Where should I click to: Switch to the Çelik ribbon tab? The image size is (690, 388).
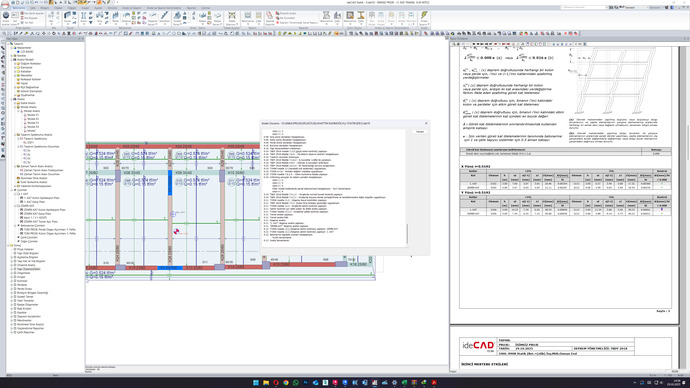point(33,8)
